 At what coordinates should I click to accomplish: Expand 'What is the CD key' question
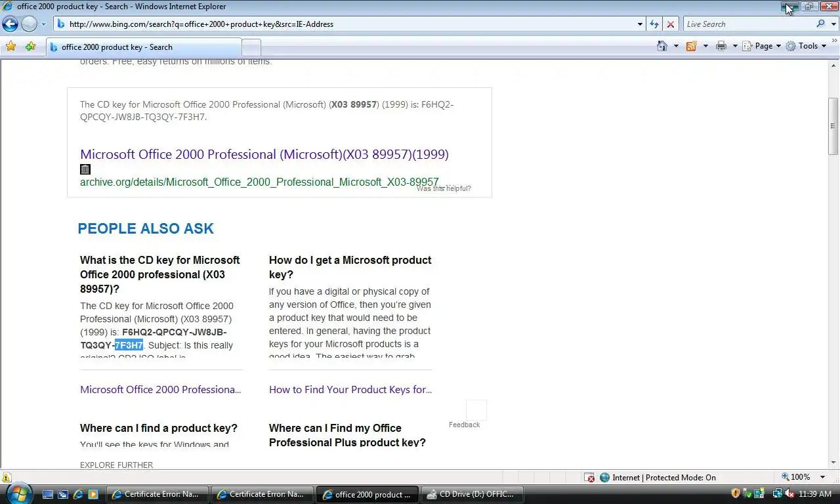tap(160, 274)
